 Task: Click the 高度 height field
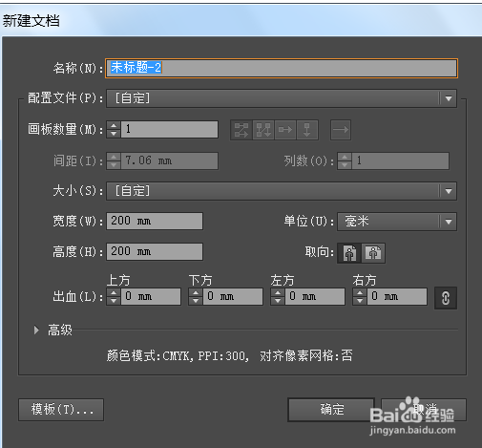pos(155,251)
